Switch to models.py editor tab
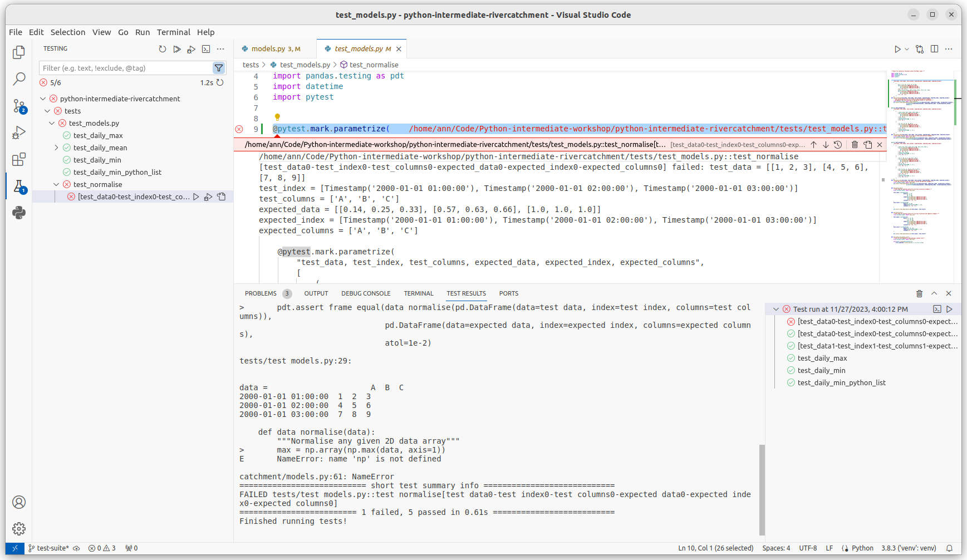 point(275,49)
